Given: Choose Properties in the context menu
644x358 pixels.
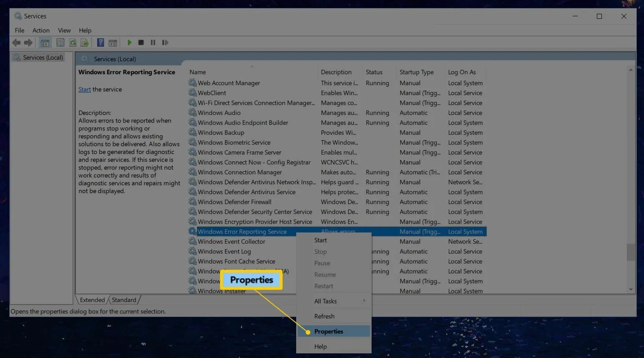Looking at the screenshot, I should point(334,331).
